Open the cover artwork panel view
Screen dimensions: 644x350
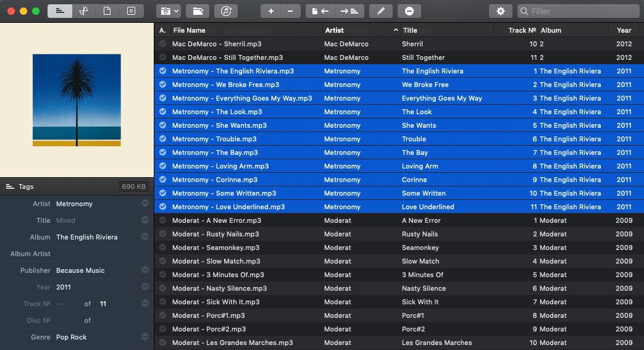point(131,11)
